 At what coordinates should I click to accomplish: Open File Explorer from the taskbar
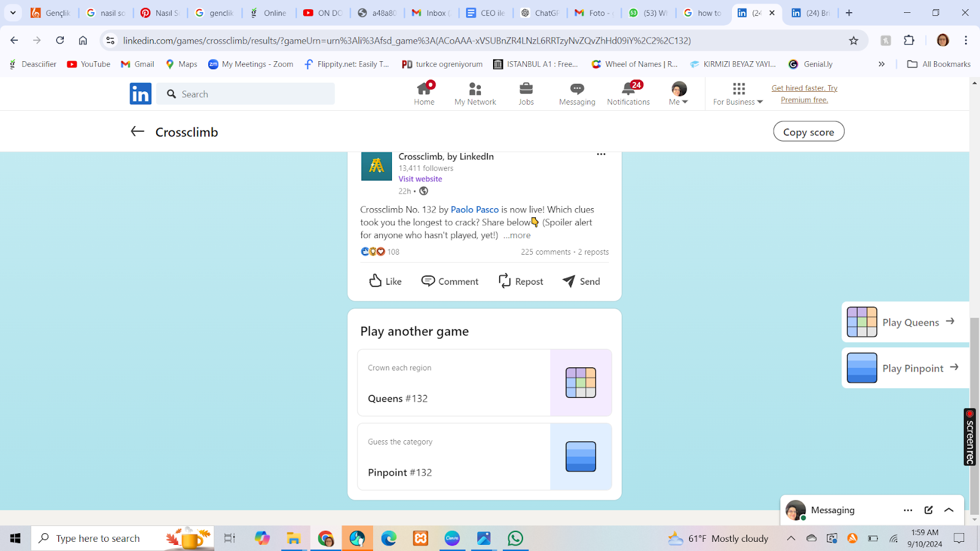[x=293, y=538]
